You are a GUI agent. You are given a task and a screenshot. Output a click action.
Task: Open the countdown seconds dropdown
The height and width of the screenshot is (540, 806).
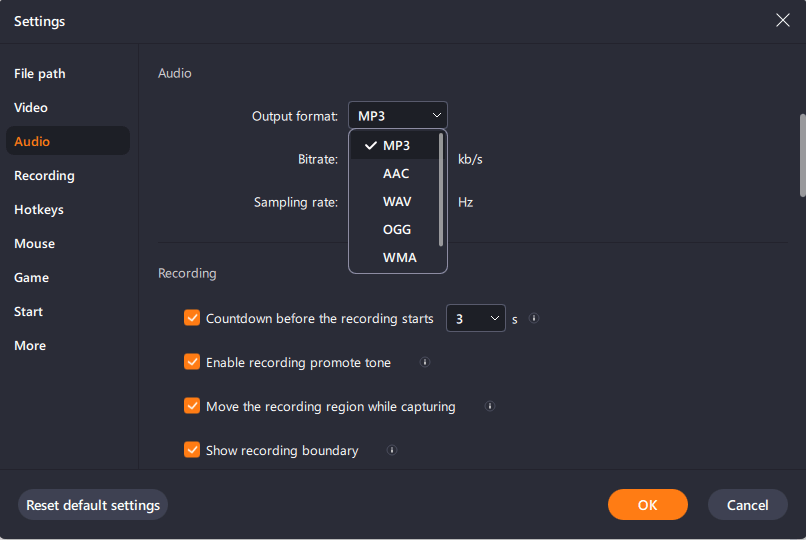tap(475, 319)
